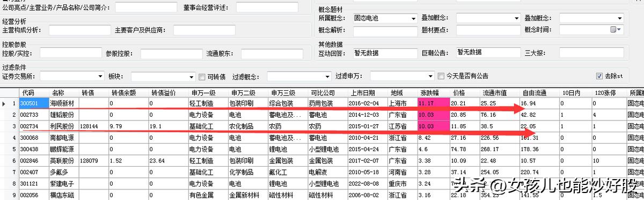The image size is (644, 200).
Task: Click the 主营构成分析 input field
Action: pyautogui.click(x=79, y=30)
